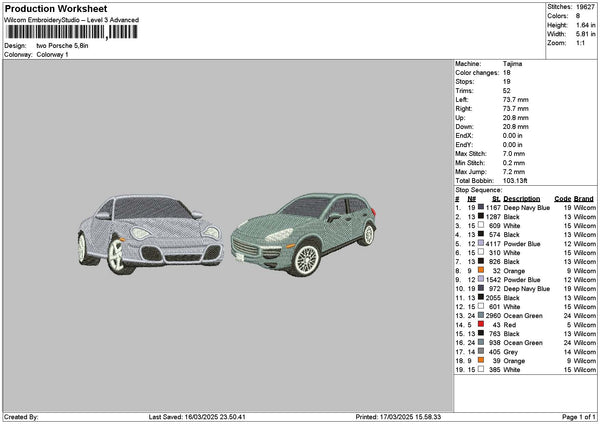Click the green Porsche Cayenne embroidery preview
This screenshot has width=600, height=424.
click(x=302, y=234)
